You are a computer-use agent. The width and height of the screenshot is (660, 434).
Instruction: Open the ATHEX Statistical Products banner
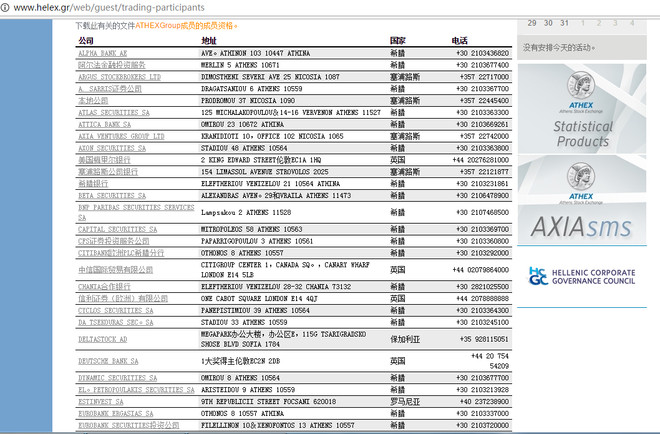(x=582, y=109)
